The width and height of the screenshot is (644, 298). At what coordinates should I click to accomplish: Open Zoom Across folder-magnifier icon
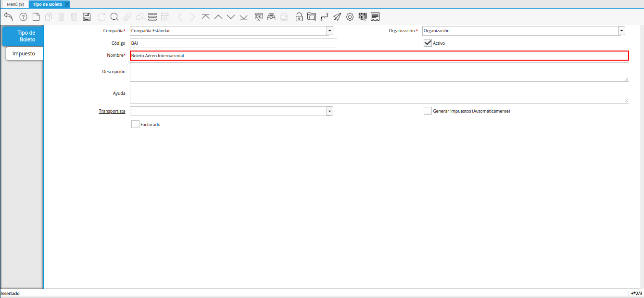312,17
